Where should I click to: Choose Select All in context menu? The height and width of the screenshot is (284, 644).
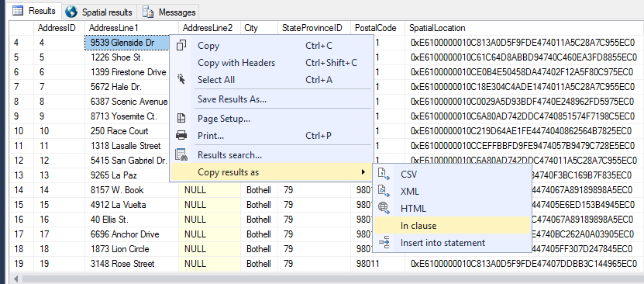click(x=271, y=79)
